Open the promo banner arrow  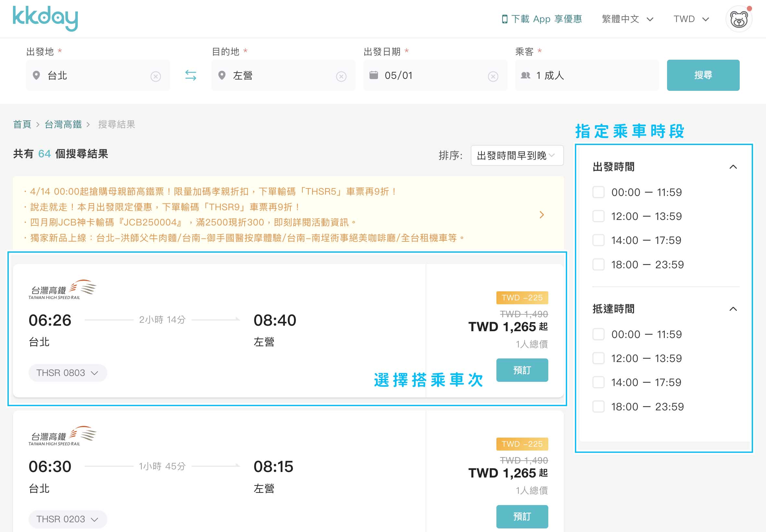pyautogui.click(x=542, y=215)
